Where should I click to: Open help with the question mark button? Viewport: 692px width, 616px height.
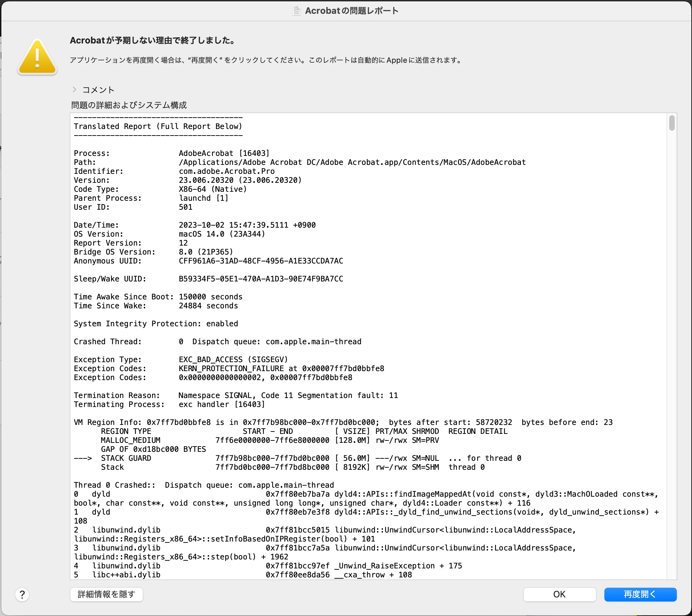(x=22, y=594)
